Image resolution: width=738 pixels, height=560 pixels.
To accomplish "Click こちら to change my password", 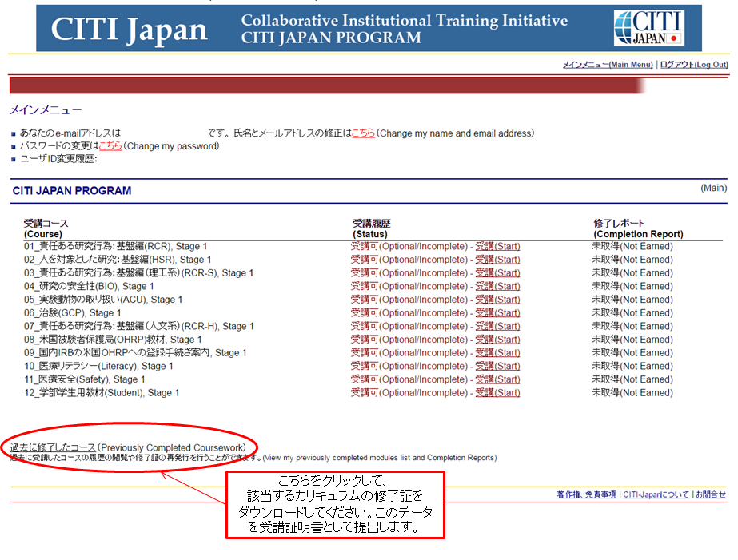I will tap(110, 145).
